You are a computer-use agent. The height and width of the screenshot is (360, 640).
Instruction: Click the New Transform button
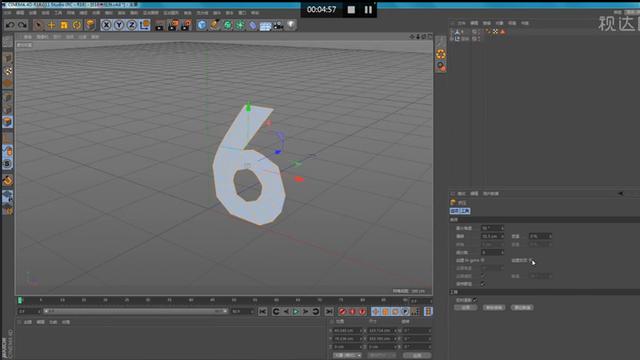pyautogui.click(x=494, y=308)
